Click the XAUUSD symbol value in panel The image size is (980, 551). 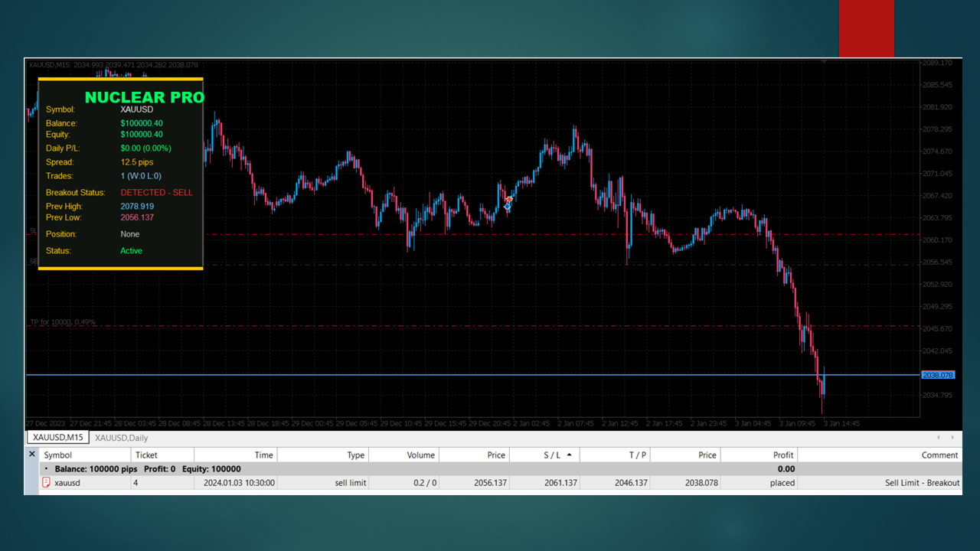(137, 109)
